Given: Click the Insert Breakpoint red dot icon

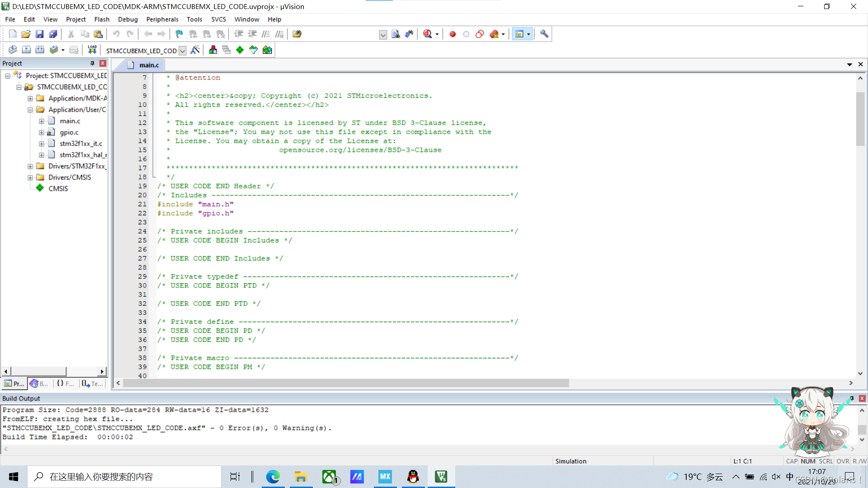Looking at the screenshot, I should (453, 34).
